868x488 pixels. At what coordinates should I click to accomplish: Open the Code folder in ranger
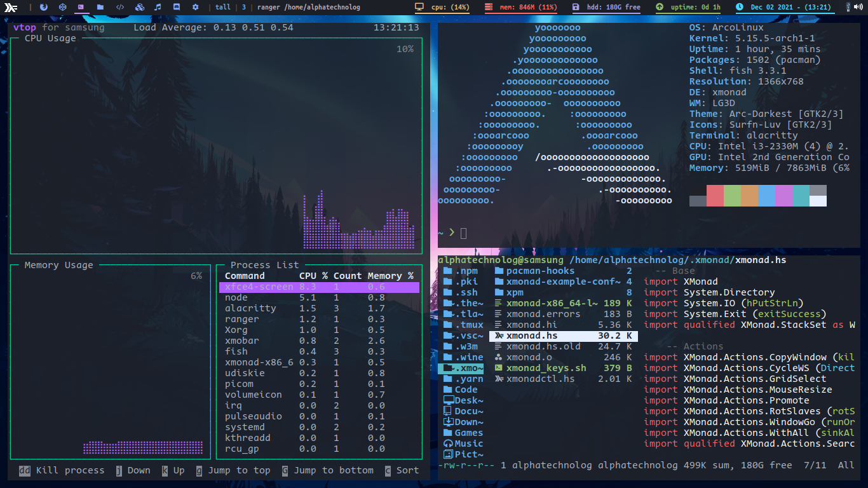(x=461, y=390)
